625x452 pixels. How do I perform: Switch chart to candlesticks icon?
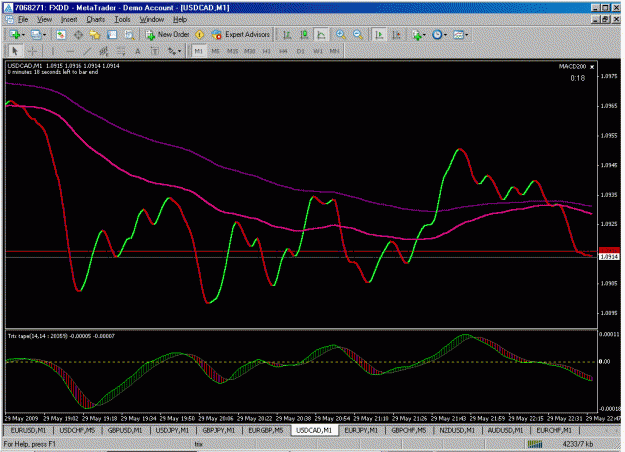(304, 35)
